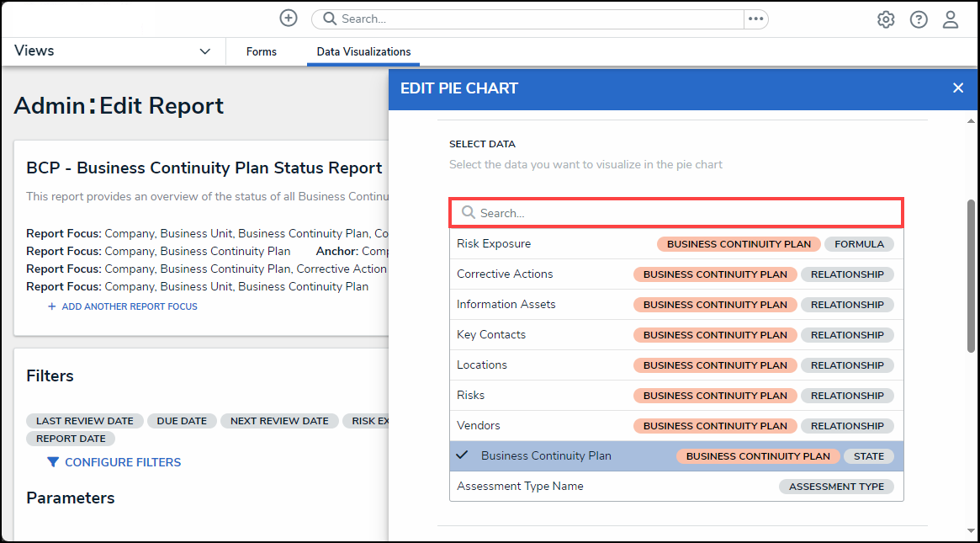Screen dimensions: 980x543
Task: Select the Risk Exposure formula option
Action: [494, 244]
